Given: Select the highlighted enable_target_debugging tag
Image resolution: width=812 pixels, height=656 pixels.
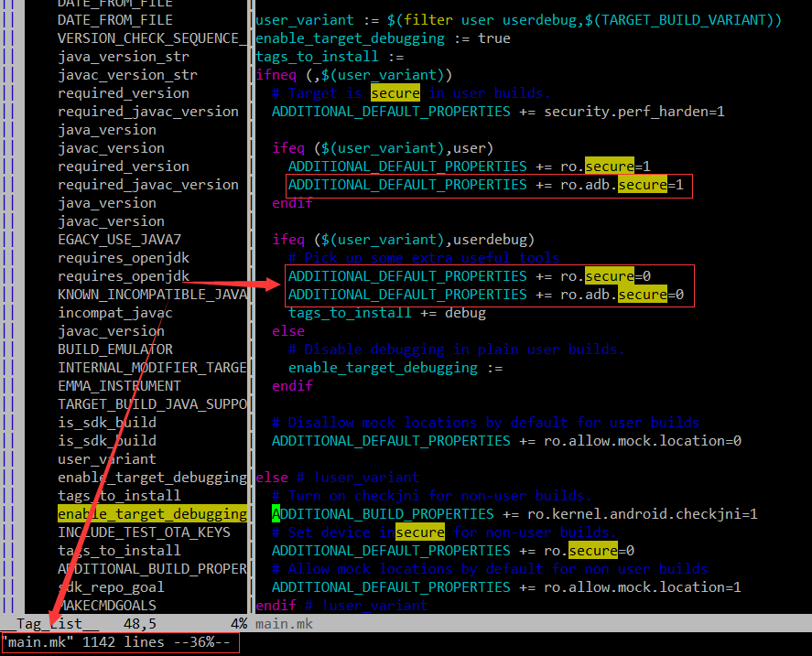Looking at the screenshot, I should pyautogui.click(x=152, y=513).
